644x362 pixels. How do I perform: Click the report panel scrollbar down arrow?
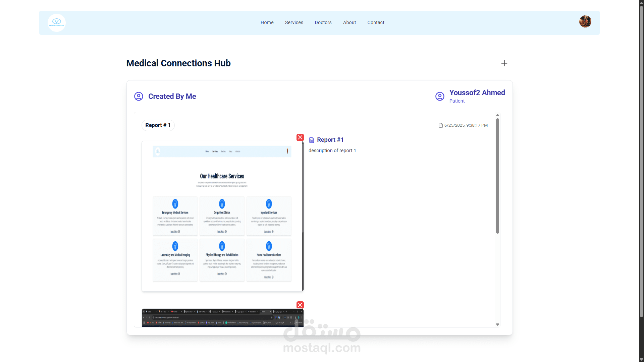coord(497,324)
